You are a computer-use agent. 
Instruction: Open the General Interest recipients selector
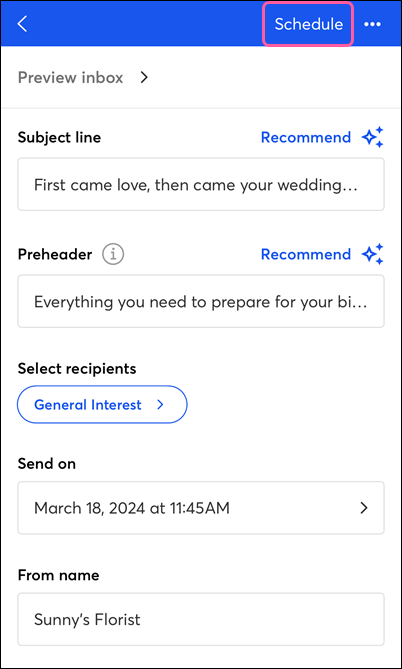pos(102,404)
